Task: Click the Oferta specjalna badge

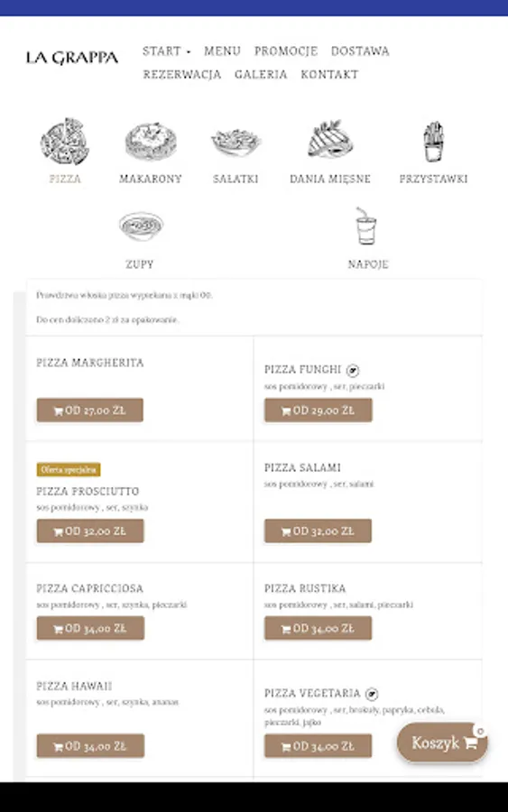Action: (x=69, y=470)
